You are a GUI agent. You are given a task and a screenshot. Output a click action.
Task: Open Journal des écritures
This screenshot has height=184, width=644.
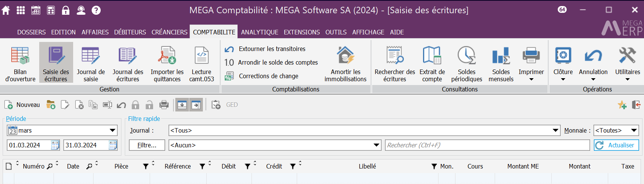pyautogui.click(x=128, y=63)
